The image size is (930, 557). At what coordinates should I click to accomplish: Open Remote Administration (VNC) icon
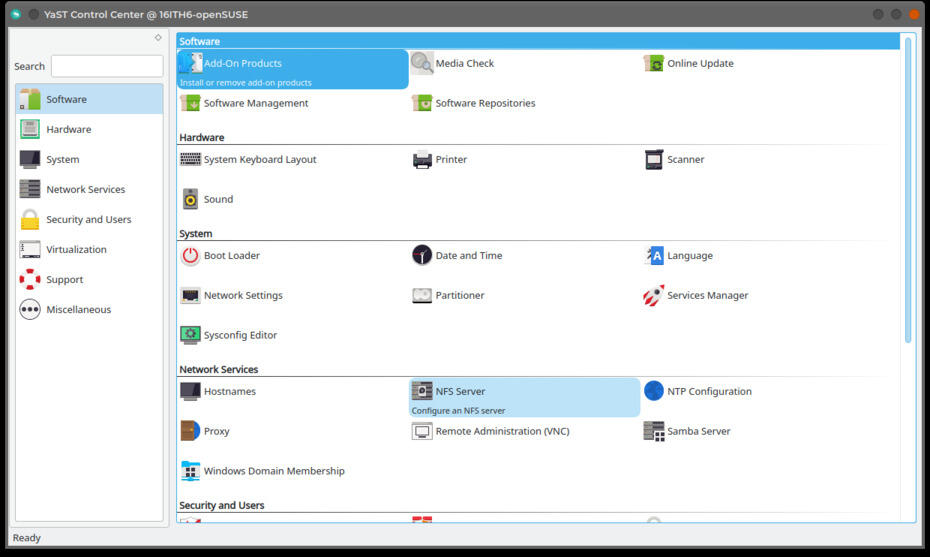point(422,431)
